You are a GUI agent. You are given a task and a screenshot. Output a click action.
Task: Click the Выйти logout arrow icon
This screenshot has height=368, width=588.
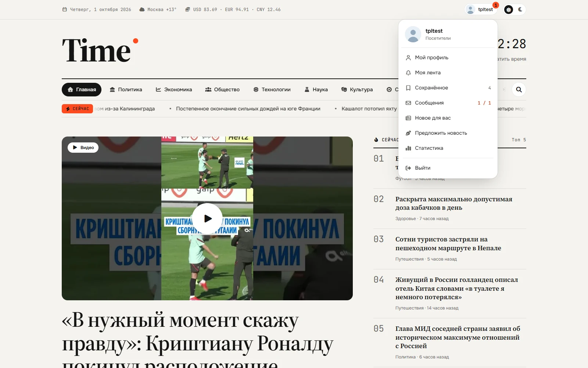coord(408,168)
